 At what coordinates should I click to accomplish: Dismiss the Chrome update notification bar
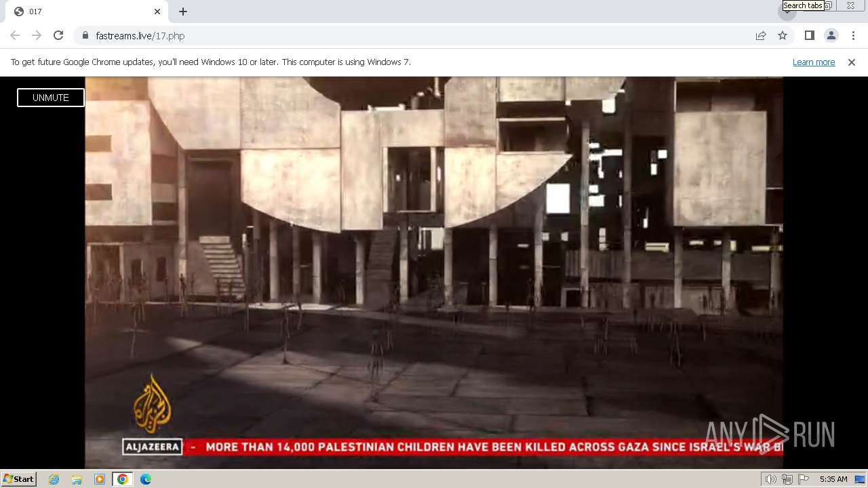pyautogui.click(x=852, y=62)
